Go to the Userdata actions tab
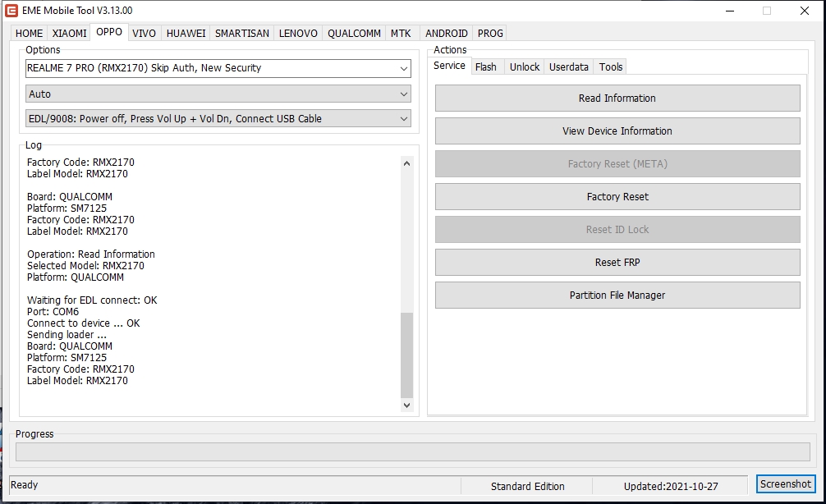The image size is (826, 504). tap(569, 66)
